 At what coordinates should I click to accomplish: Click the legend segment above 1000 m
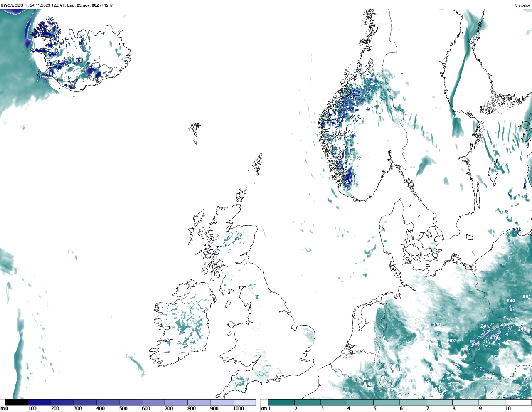[x=244, y=402]
